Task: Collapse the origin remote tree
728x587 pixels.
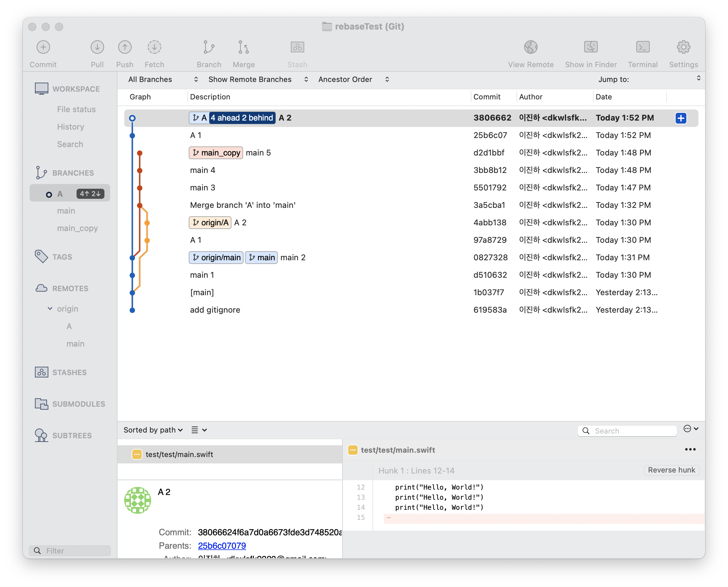Action: [x=50, y=309]
